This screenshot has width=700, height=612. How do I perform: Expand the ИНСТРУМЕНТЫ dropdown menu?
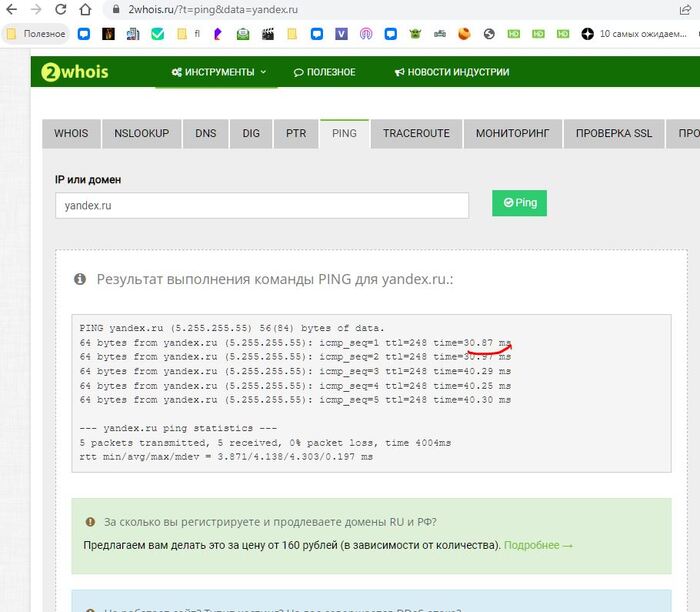(x=219, y=72)
